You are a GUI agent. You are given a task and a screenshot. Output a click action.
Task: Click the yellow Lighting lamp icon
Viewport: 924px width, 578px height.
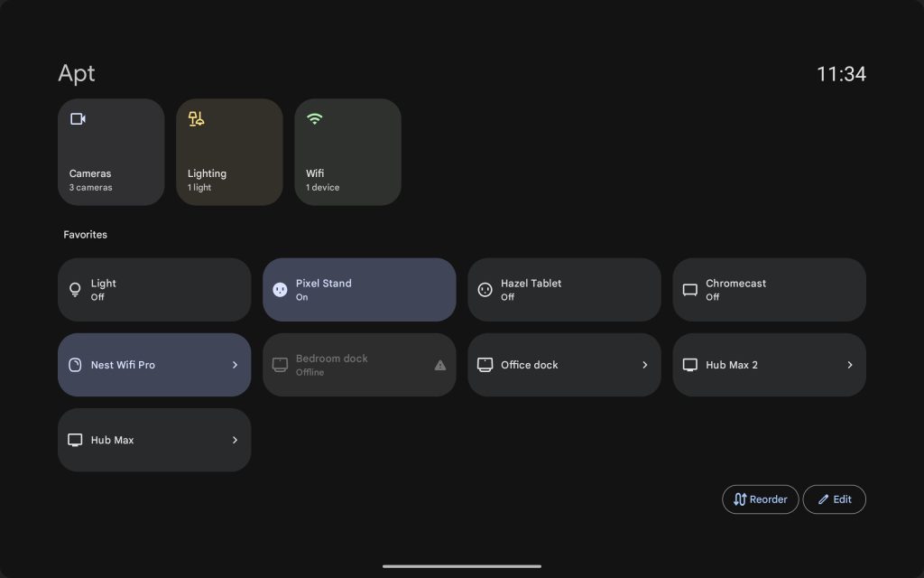point(196,118)
